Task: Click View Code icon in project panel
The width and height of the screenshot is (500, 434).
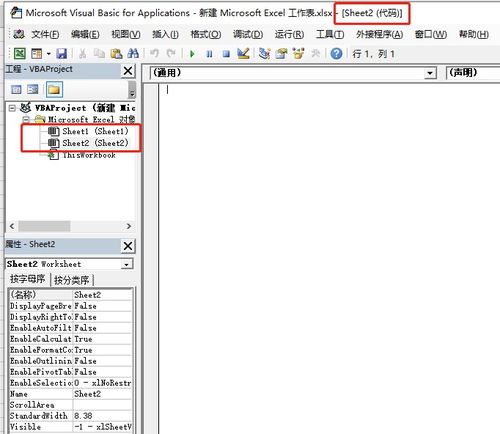Action: coord(16,89)
